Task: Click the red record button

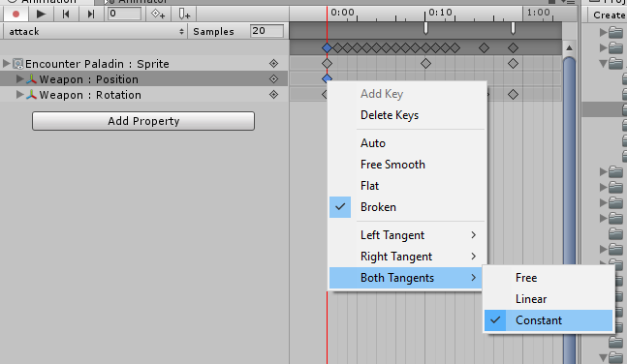Action: 16,15
